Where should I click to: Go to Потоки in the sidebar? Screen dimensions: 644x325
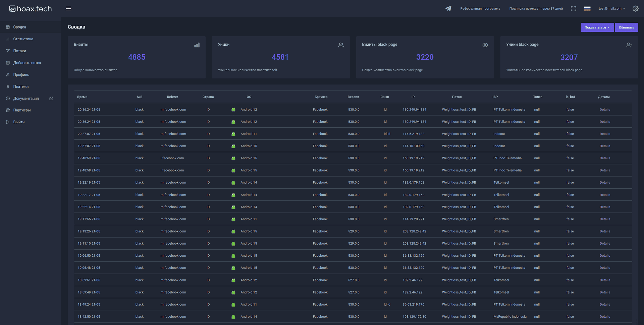point(19,51)
